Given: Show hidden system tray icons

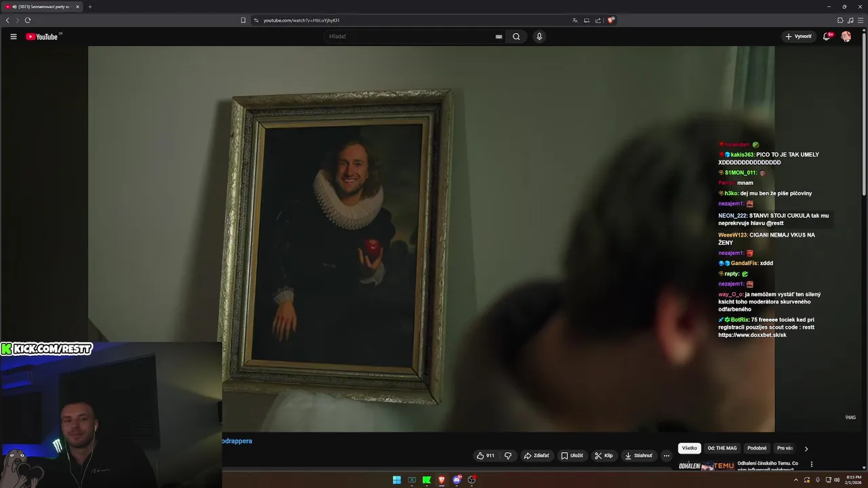Looking at the screenshot, I should 796,480.
